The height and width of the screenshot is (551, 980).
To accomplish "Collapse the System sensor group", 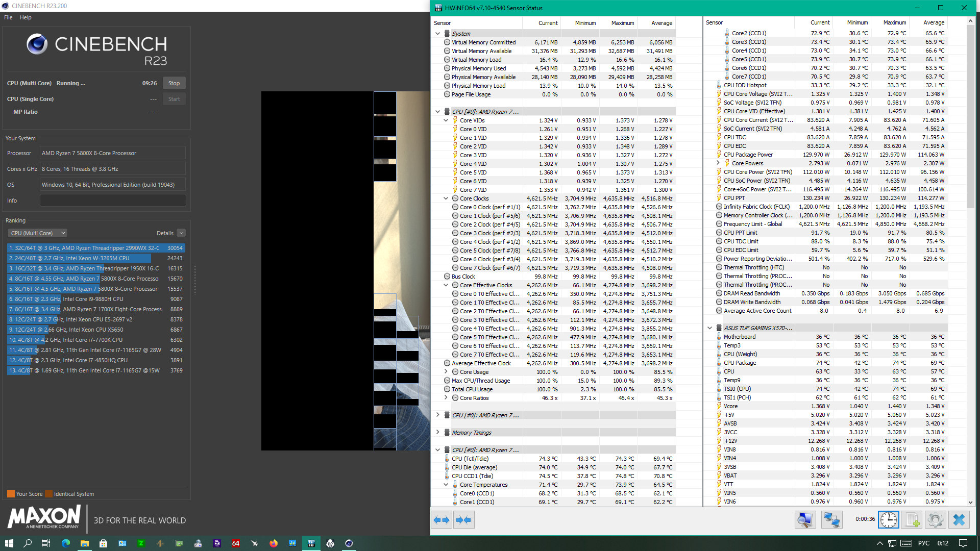I will [x=437, y=34].
